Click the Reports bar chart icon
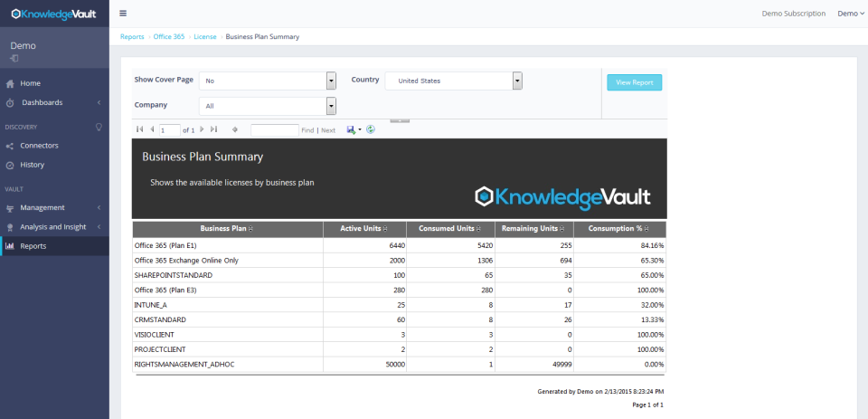The width and height of the screenshot is (868, 419). tap(9, 246)
